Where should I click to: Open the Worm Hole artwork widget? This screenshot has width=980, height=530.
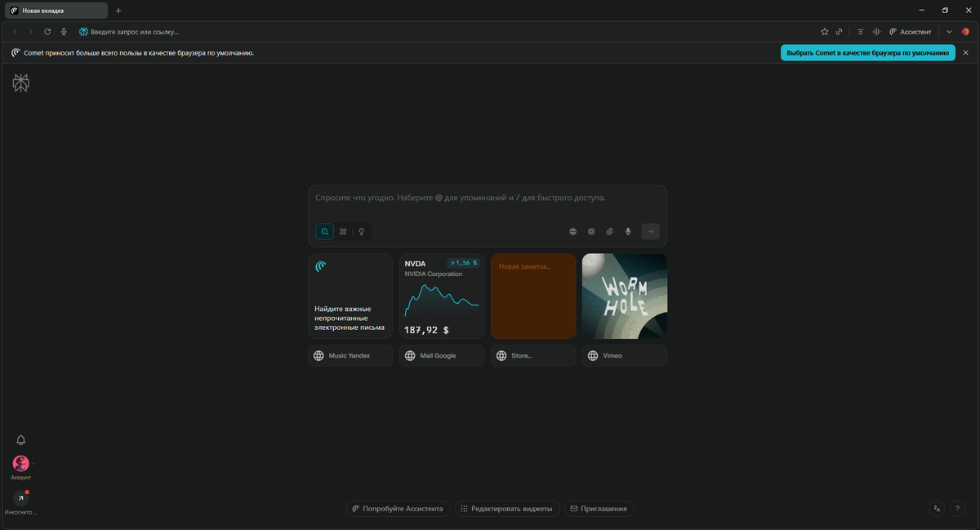tap(625, 296)
